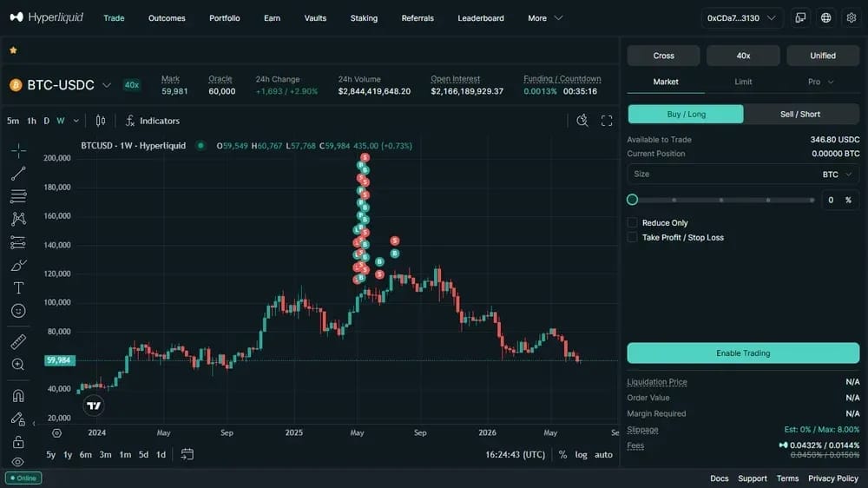Image resolution: width=868 pixels, height=488 pixels.
Task: Toggle auto scale on chart
Action: click(x=603, y=455)
